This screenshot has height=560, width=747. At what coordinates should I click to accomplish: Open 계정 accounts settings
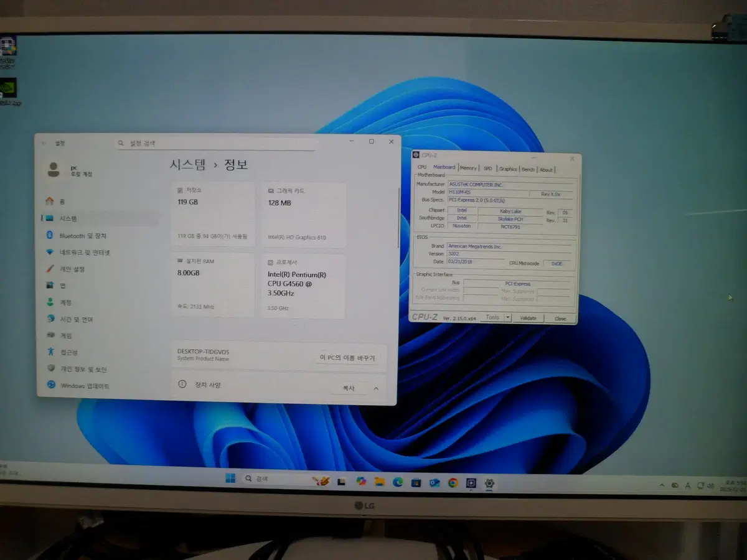point(98,302)
